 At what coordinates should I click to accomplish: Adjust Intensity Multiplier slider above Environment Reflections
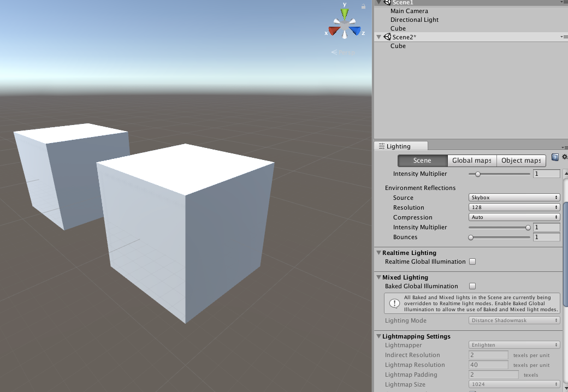pyautogui.click(x=499, y=174)
